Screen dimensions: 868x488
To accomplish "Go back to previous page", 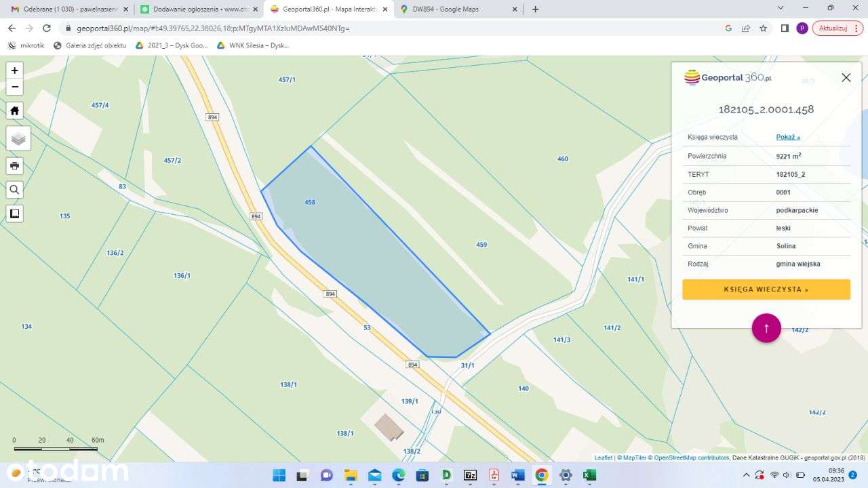I will 12,28.
